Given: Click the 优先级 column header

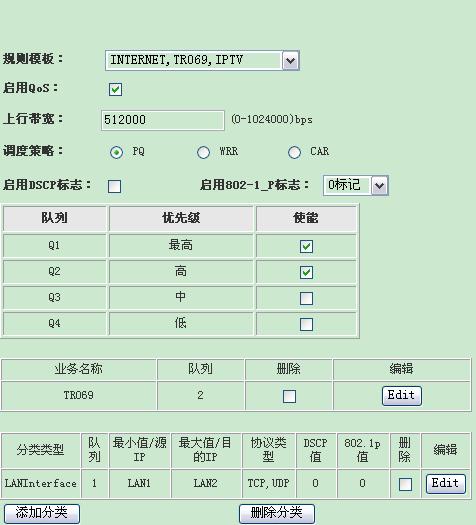Looking at the screenshot, I should pos(181,218).
